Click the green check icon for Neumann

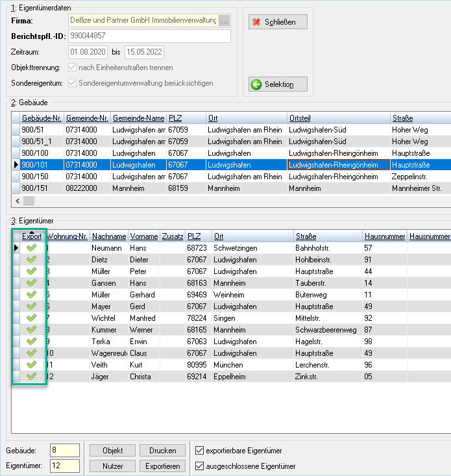coord(32,247)
